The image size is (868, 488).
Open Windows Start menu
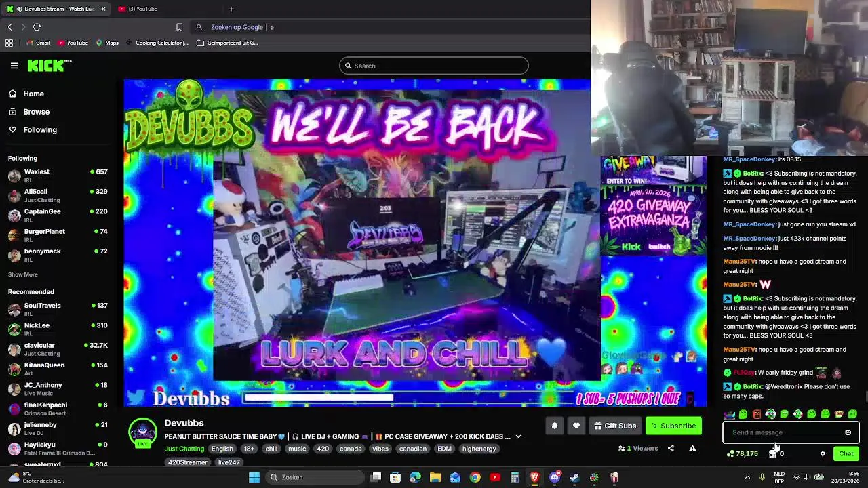point(254,477)
